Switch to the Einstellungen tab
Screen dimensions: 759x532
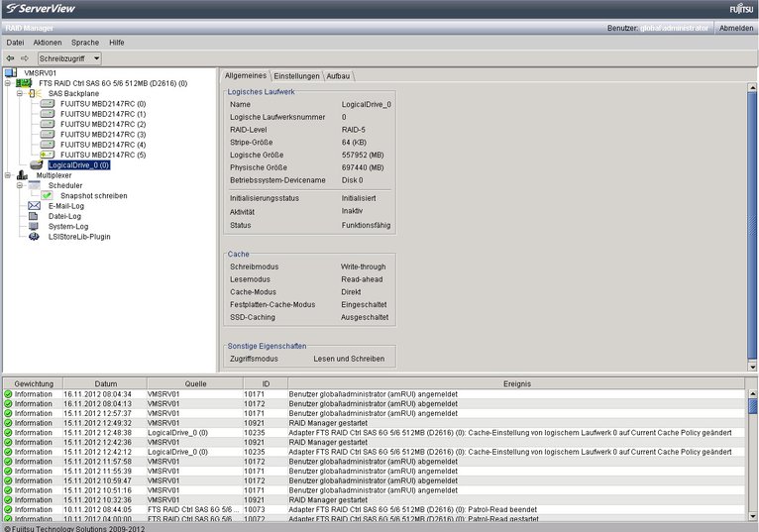click(x=296, y=76)
